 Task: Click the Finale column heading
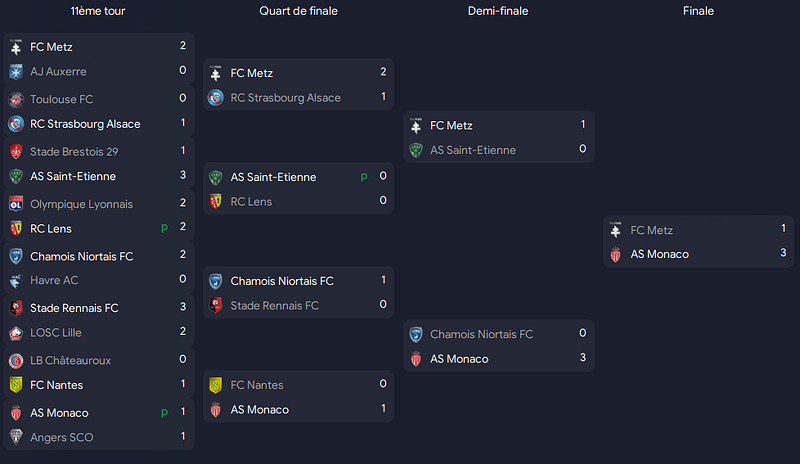tap(698, 11)
